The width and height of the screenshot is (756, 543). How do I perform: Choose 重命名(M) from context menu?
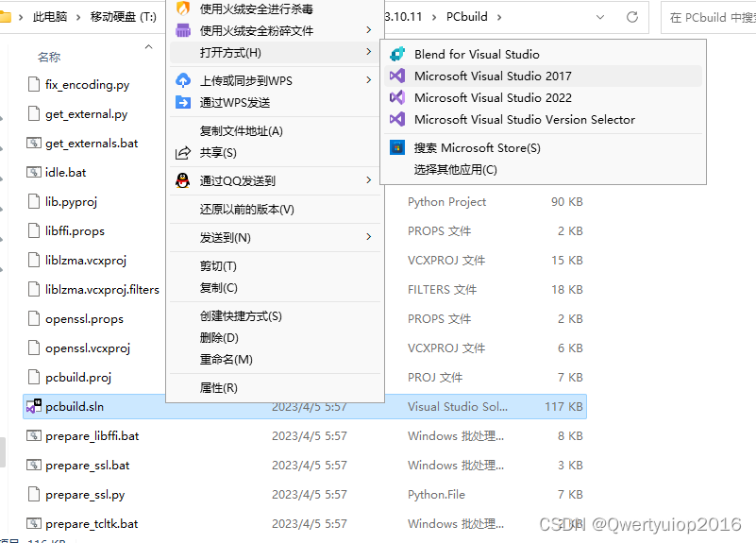click(x=227, y=359)
